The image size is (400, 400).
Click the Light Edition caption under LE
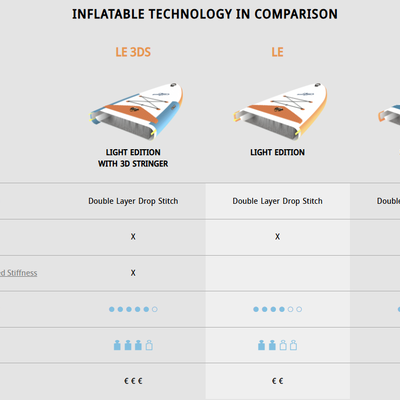pyautogui.click(x=277, y=152)
